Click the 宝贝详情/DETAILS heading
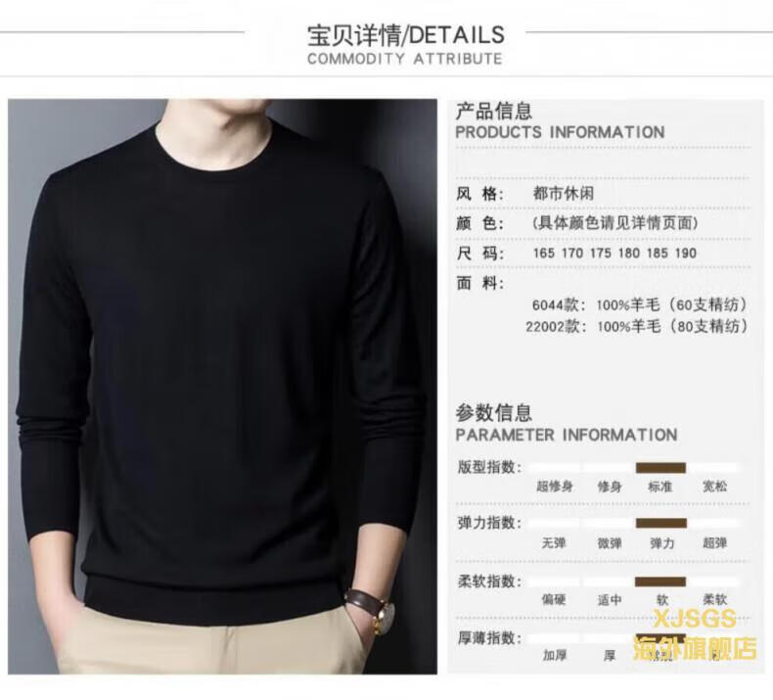 [x=406, y=35]
